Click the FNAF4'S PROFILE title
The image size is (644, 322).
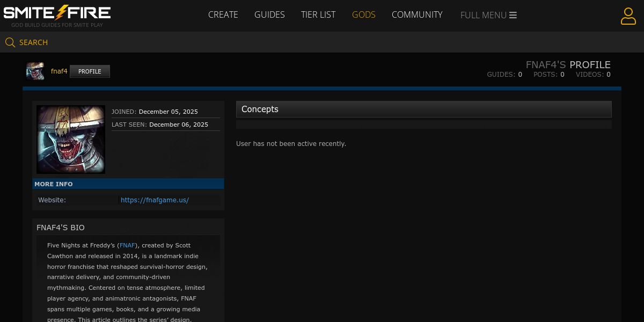pyautogui.click(x=568, y=64)
